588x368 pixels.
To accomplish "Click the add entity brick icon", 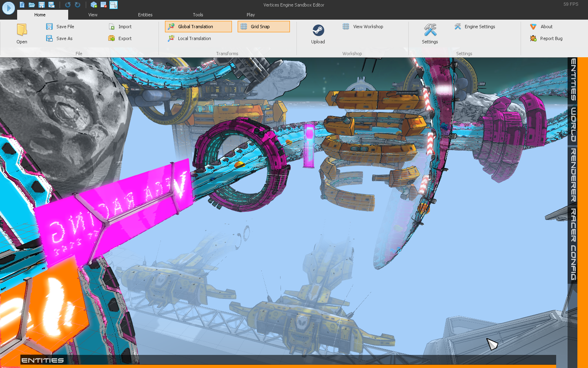I will 94,5.
